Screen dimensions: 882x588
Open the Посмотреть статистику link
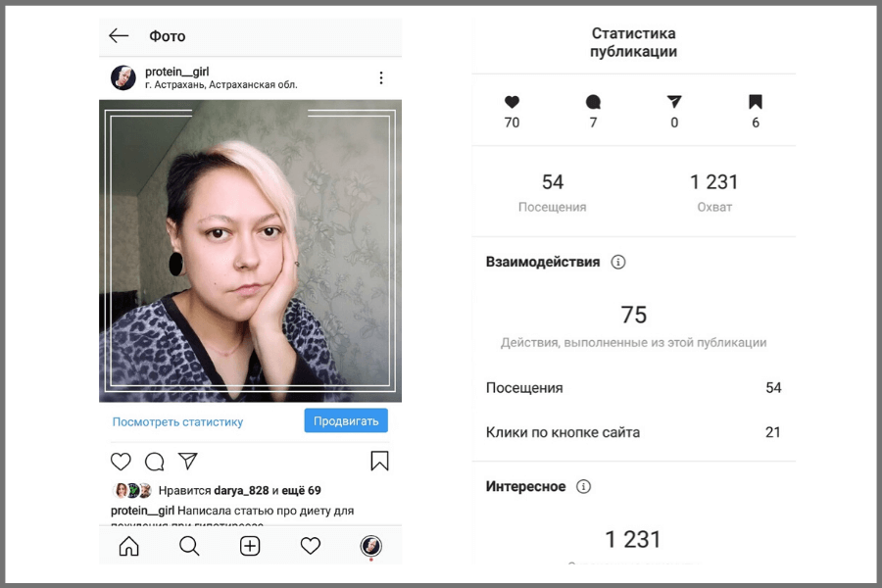177,421
